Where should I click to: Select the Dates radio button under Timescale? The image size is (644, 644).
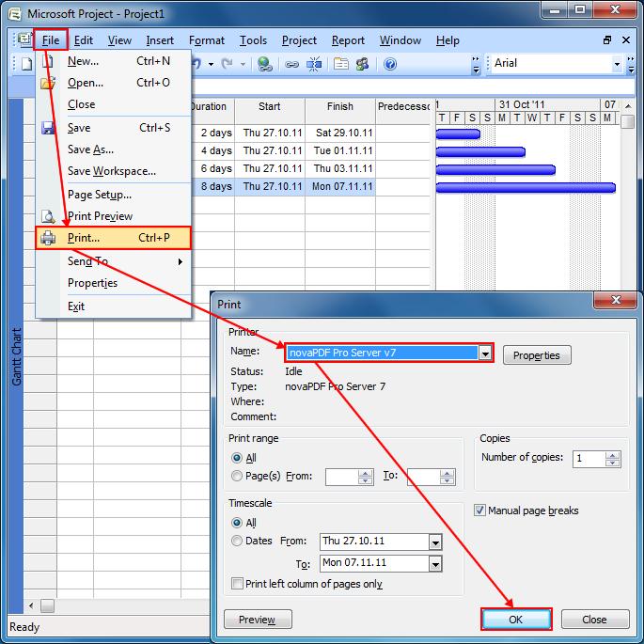coord(237,541)
